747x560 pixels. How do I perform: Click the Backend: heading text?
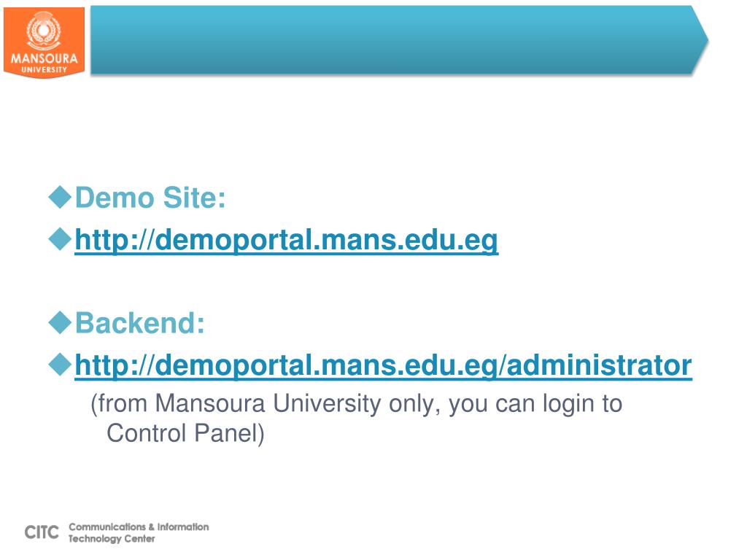[140, 323]
